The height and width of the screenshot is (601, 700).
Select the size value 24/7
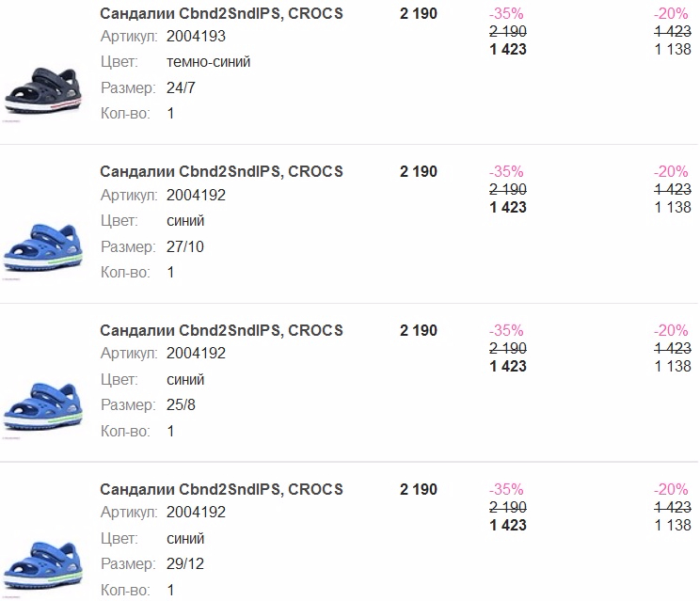(181, 87)
